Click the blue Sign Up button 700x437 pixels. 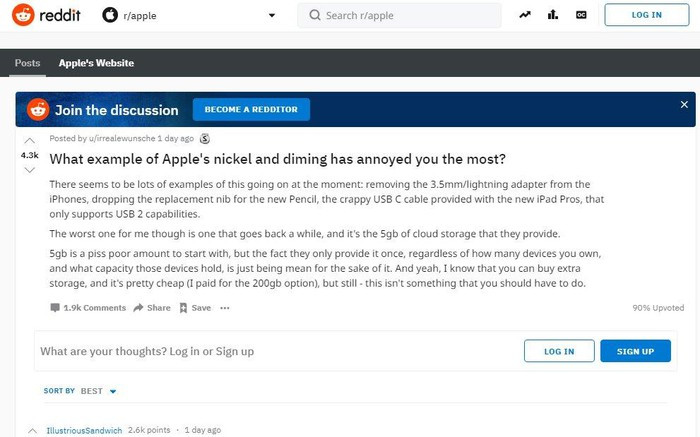click(635, 351)
